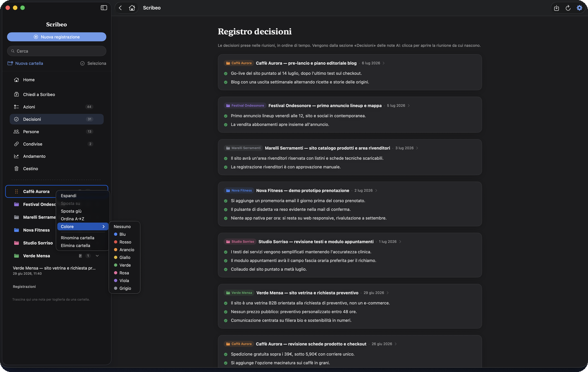Open the Home section

pyautogui.click(x=56, y=80)
